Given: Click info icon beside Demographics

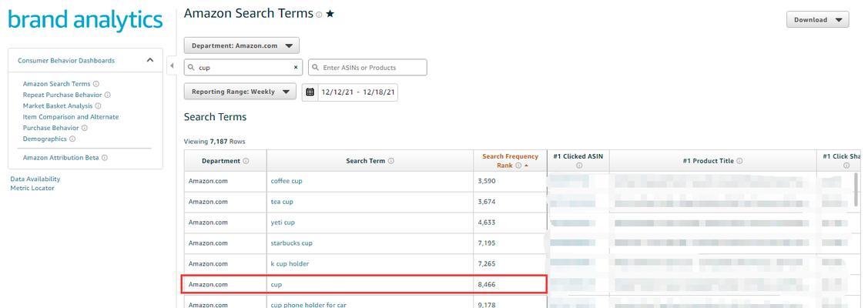Looking at the screenshot, I should click(x=72, y=139).
